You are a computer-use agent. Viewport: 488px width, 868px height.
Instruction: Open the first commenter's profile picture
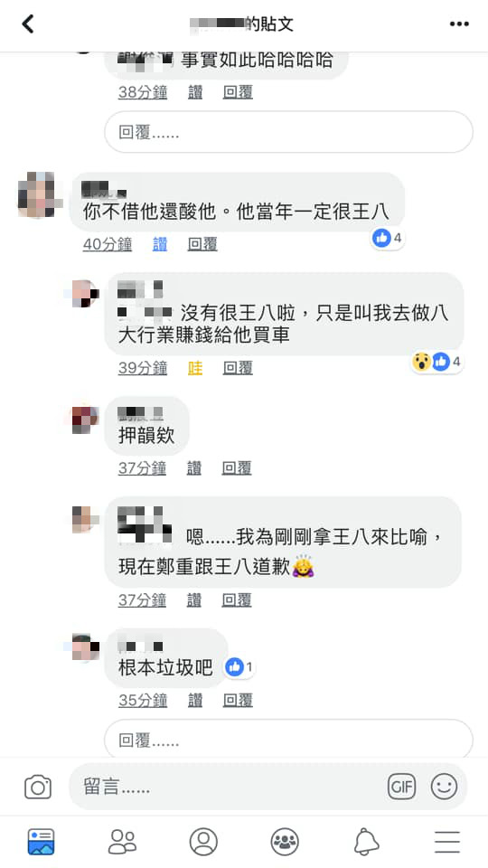pyautogui.click(x=36, y=194)
